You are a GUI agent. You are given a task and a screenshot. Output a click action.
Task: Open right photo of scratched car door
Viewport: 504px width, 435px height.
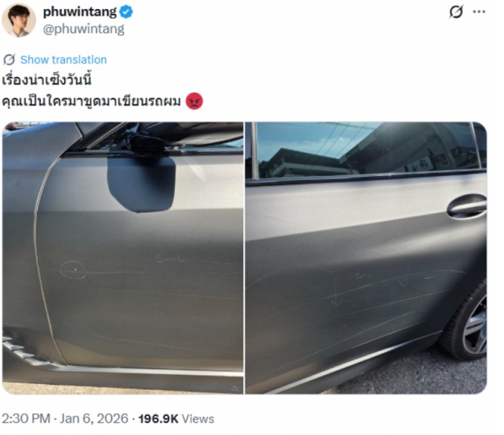coord(366,258)
